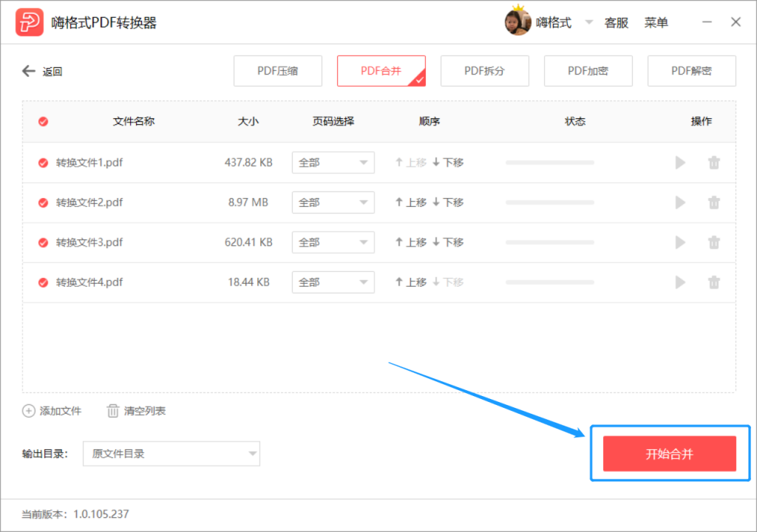Open the 菜单 menu
Viewport: 757px width, 532px height.
(656, 23)
